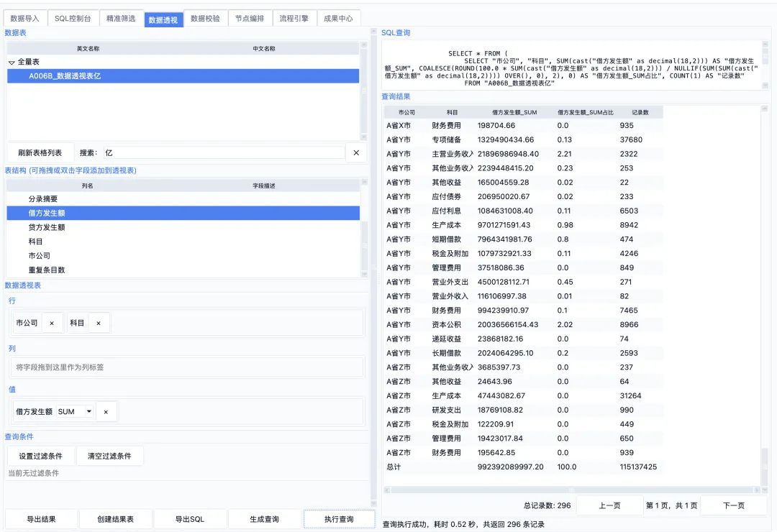Switch to the SQL控制台 tab

point(73,18)
